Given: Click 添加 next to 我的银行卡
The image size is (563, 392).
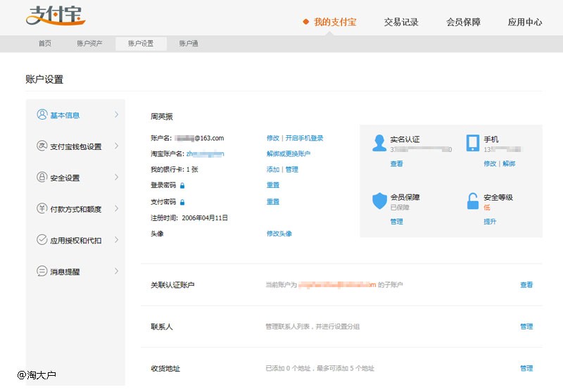Looking at the screenshot, I should pyautogui.click(x=272, y=170).
